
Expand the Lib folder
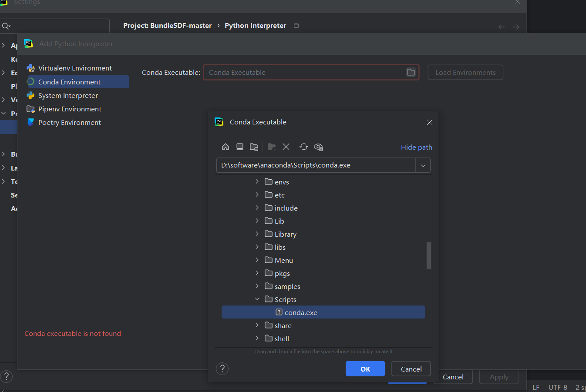pyautogui.click(x=257, y=221)
